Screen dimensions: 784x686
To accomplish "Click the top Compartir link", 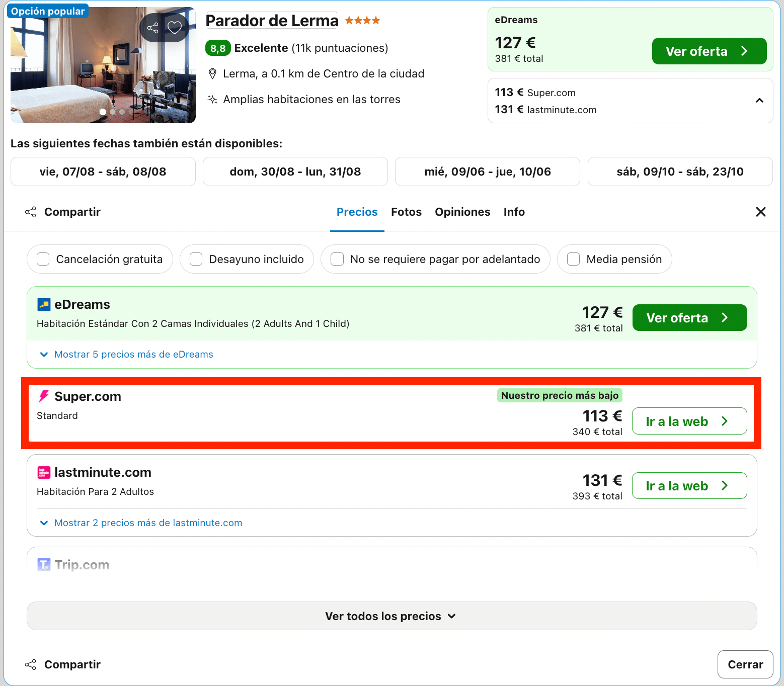I will tap(72, 212).
